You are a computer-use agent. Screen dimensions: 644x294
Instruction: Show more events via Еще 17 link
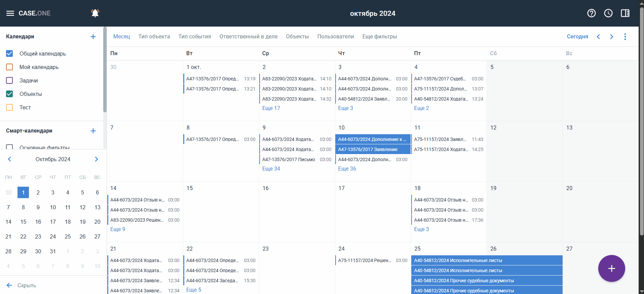[x=271, y=108]
